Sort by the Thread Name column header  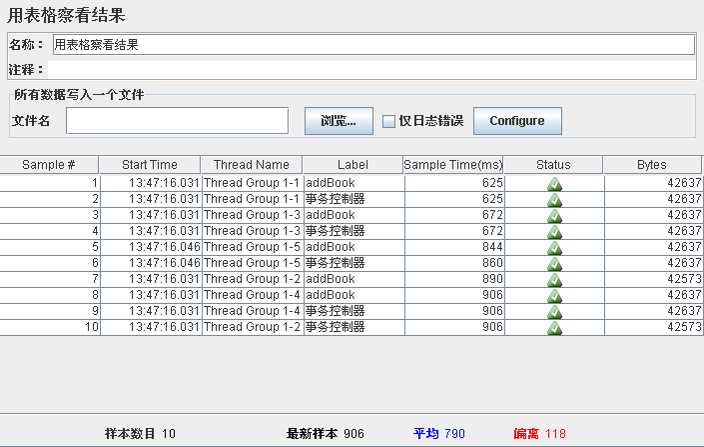click(251, 165)
